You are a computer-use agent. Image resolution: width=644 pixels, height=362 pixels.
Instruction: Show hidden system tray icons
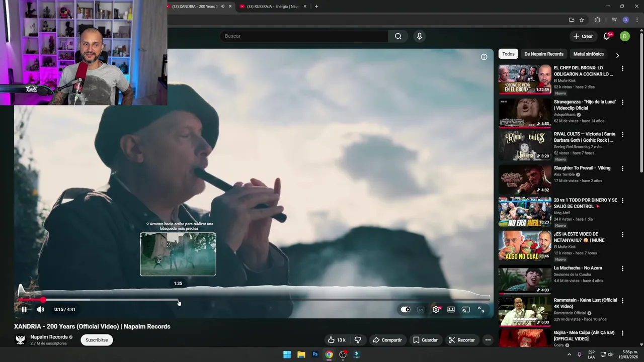[x=569, y=354]
